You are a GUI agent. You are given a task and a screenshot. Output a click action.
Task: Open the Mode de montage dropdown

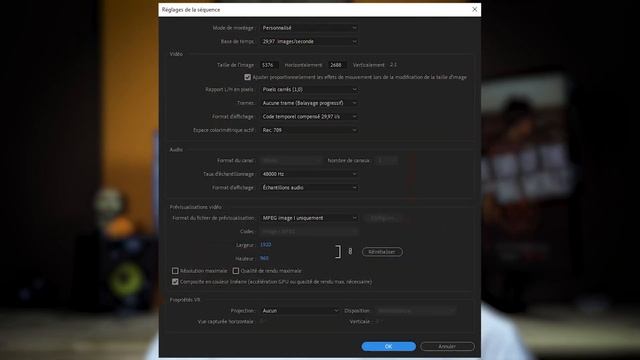click(x=309, y=28)
